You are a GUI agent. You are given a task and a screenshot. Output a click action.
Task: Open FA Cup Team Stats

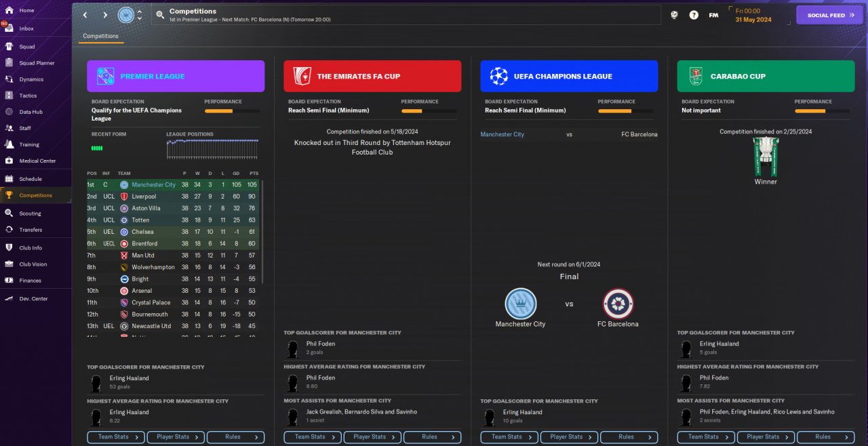click(313, 437)
